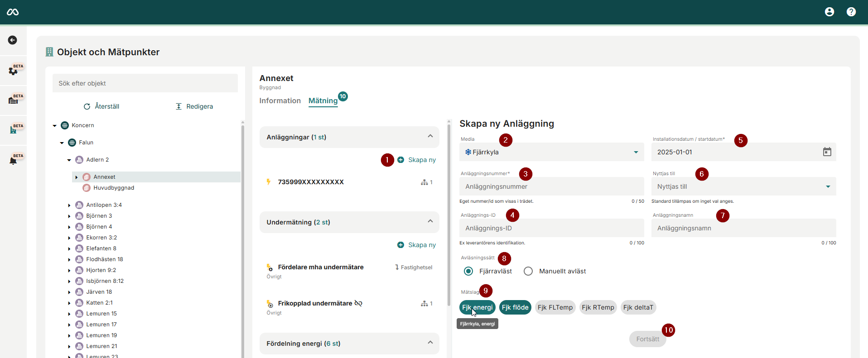Viewport: 868px width, 358px height.
Task: Click the middle panel vertical scrollbar
Action: pos(448,213)
